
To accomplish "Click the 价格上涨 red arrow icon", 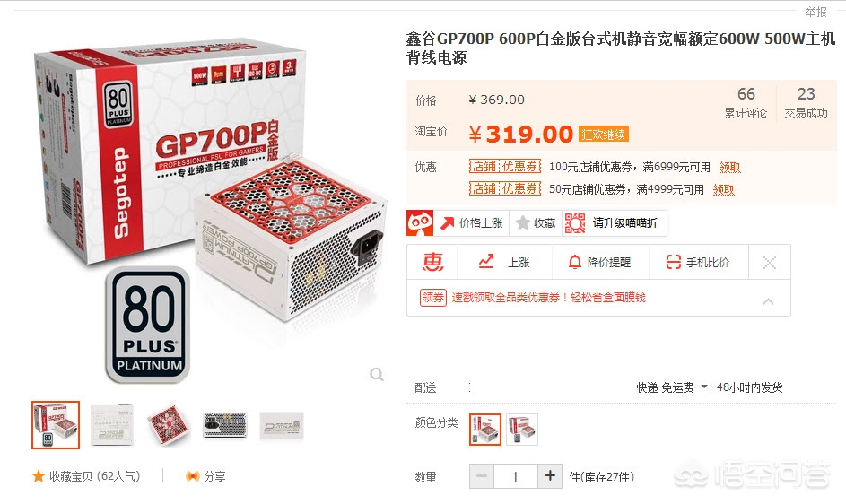I will (x=448, y=223).
